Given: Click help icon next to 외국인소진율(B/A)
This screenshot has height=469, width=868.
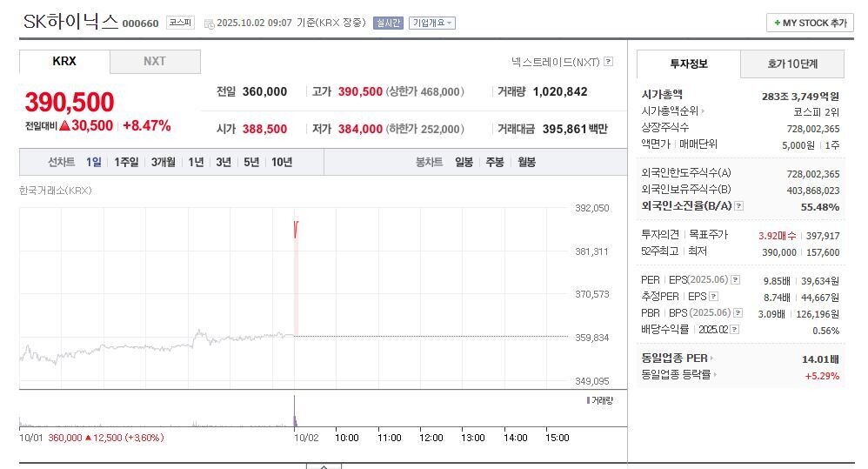Looking at the screenshot, I should coord(738,206).
